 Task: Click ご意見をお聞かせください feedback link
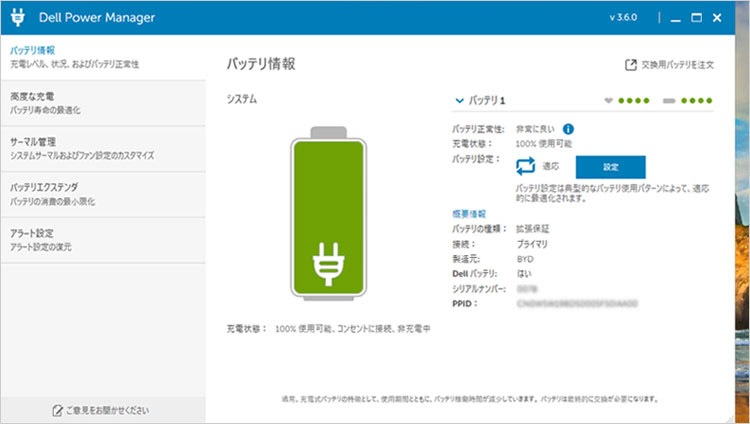108,410
